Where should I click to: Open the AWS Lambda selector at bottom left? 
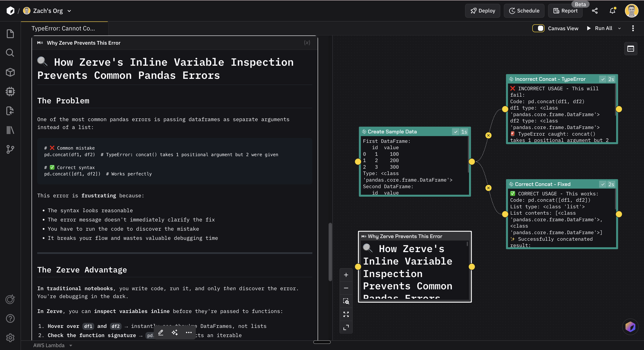(x=53, y=345)
